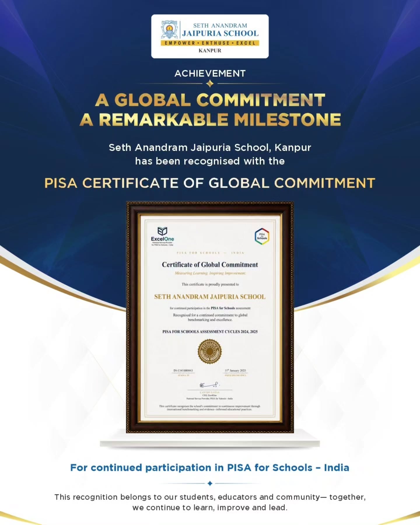Click the gold Excellence seal
This screenshot has width=420, height=525.
[x=210, y=351]
